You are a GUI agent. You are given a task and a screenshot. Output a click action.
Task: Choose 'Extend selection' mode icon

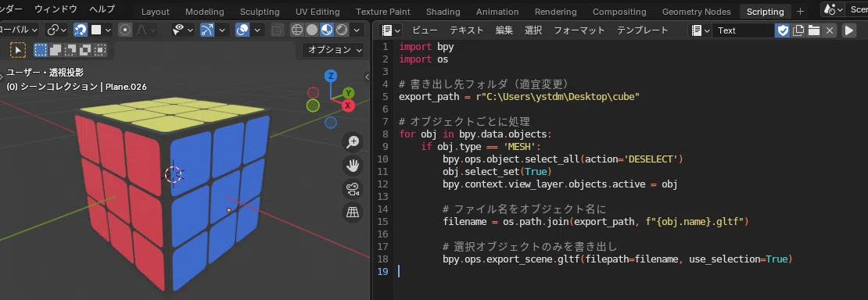tap(56, 50)
